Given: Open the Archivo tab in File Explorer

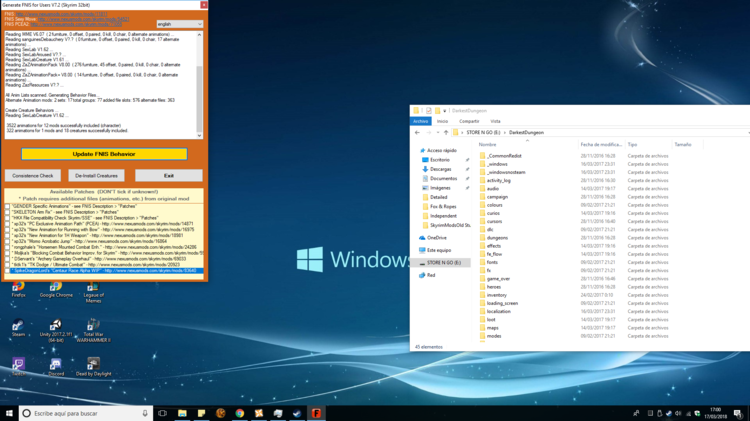Looking at the screenshot, I should [421, 122].
